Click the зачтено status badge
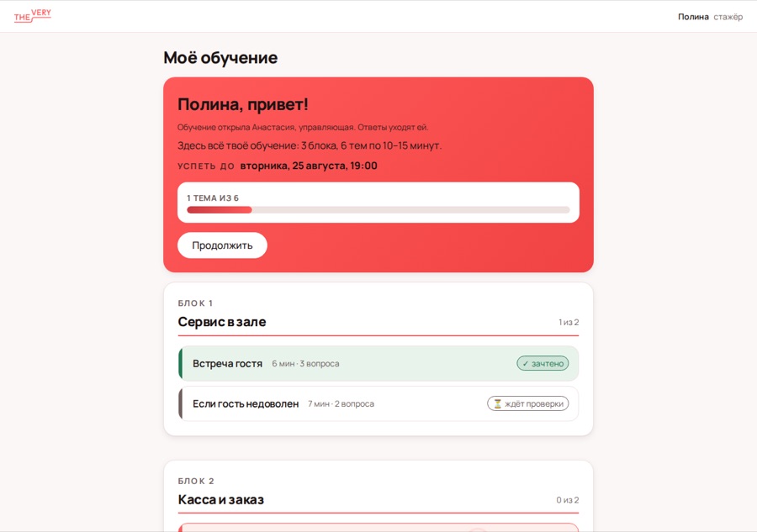This screenshot has height=532, width=757. (x=543, y=364)
